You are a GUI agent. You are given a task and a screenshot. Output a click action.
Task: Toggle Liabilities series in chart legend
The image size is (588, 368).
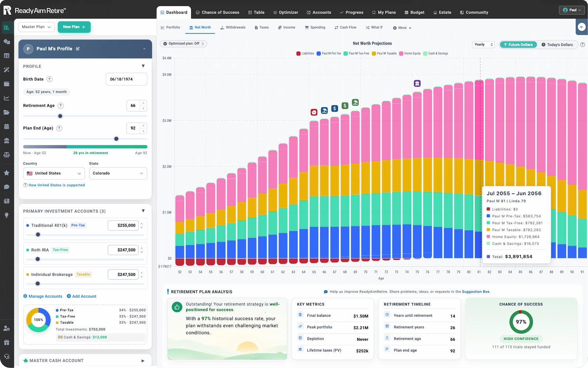(x=305, y=53)
